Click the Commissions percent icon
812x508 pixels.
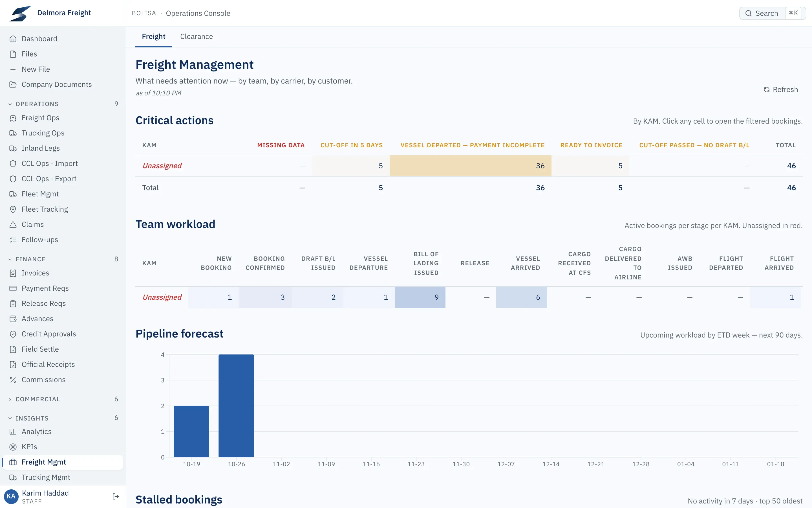point(13,380)
